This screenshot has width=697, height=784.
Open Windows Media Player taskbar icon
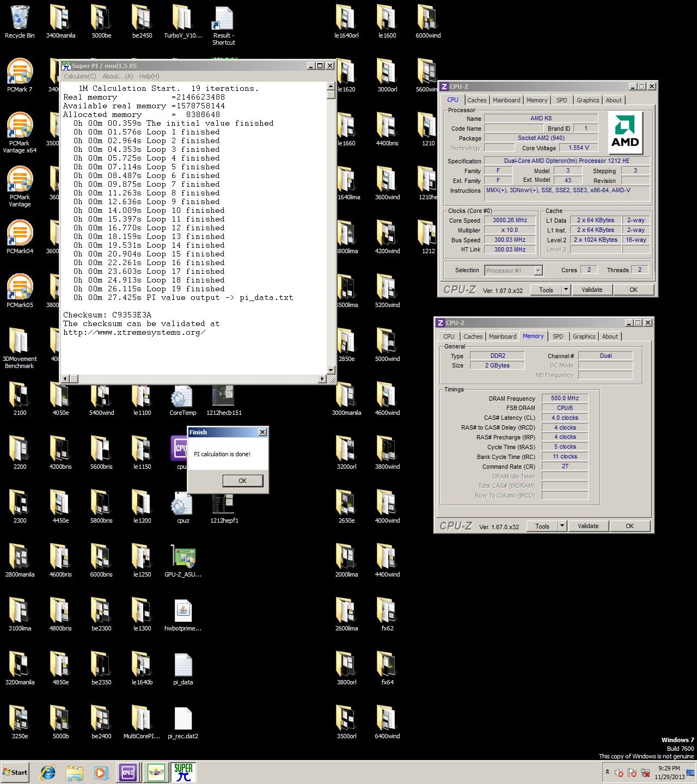pyautogui.click(x=101, y=772)
